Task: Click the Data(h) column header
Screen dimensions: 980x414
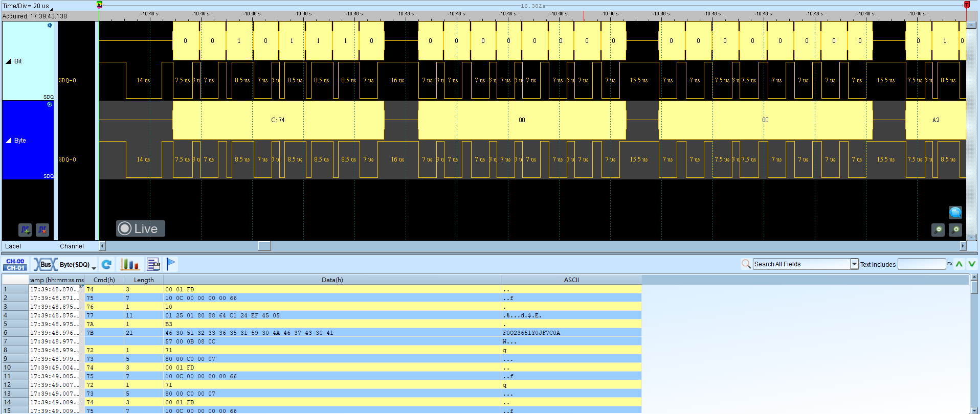Action: coord(332,280)
